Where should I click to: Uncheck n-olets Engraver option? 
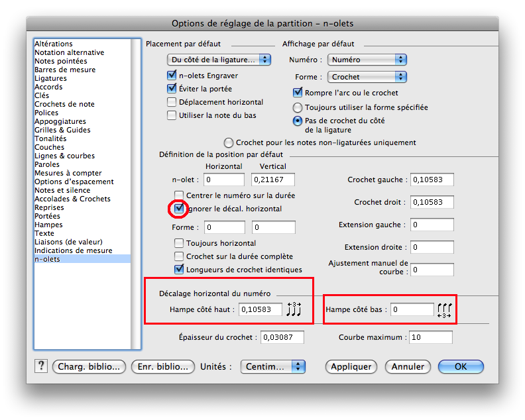pos(172,76)
